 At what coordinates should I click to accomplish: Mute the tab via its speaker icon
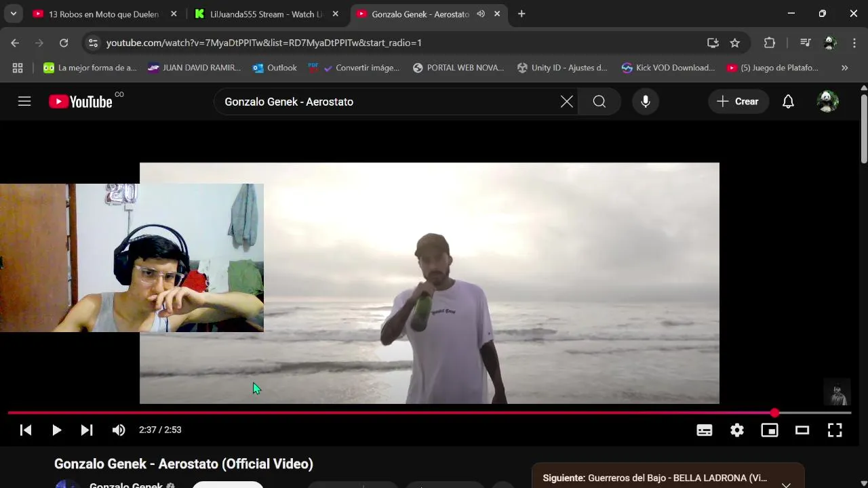pyautogui.click(x=481, y=14)
